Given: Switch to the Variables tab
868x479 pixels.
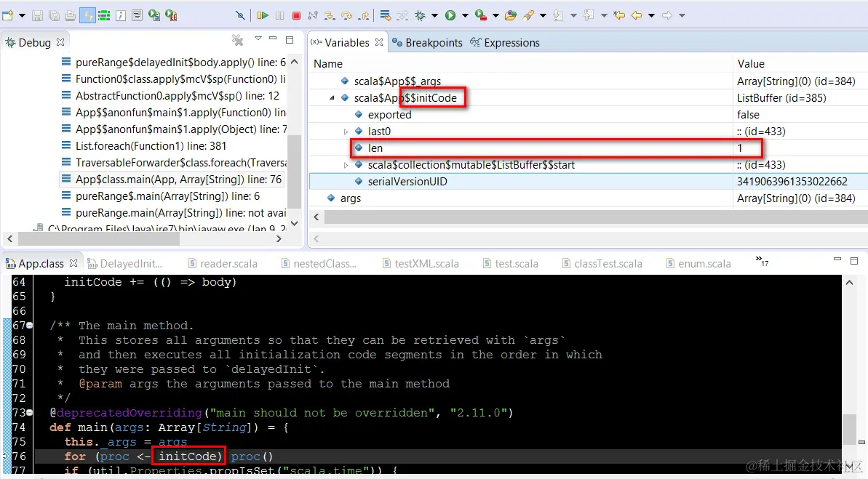Looking at the screenshot, I should (x=346, y=43).
